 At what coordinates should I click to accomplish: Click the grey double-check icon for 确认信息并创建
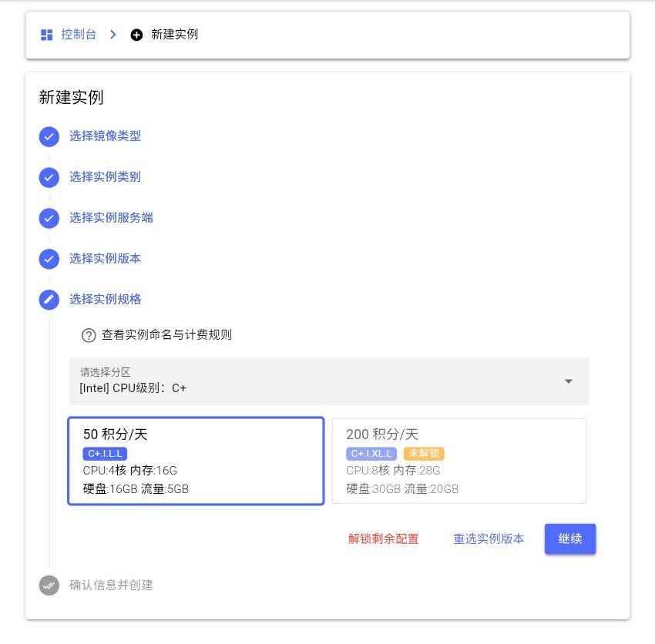[49, 585]
